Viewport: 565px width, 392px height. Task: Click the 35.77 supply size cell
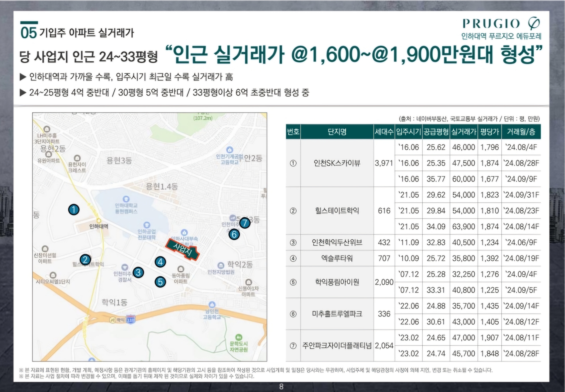(x=436, y=179)
